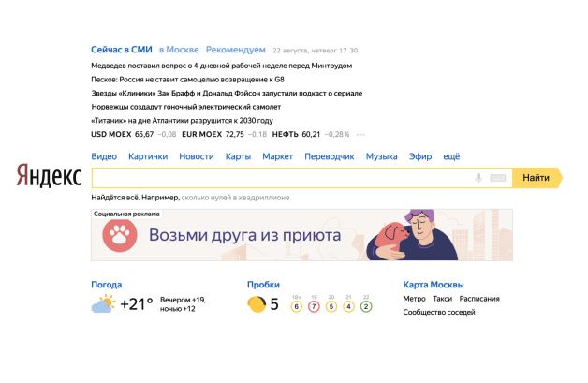Click the 'Метро' link under Карта Москвы
Viewport: 588px width, 383px height.
coord(414,299)
